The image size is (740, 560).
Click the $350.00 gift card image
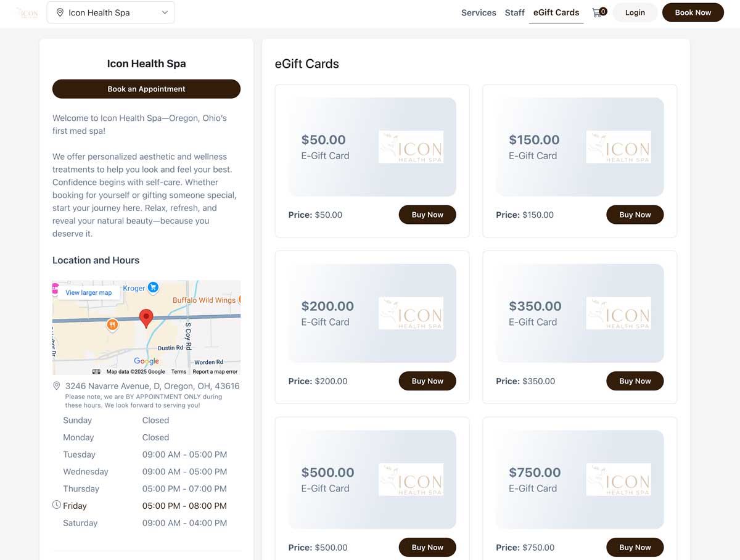coord(580,313)
